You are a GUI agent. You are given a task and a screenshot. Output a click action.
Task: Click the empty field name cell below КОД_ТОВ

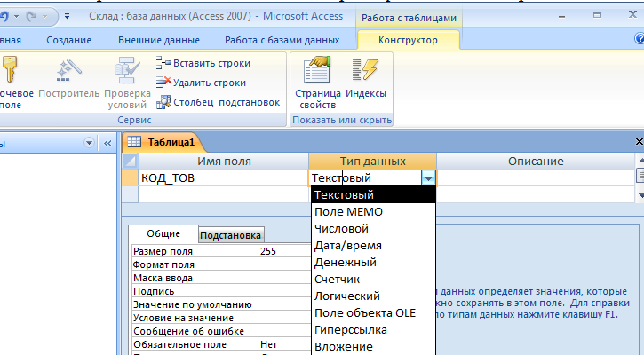click(x=223, y=194)
